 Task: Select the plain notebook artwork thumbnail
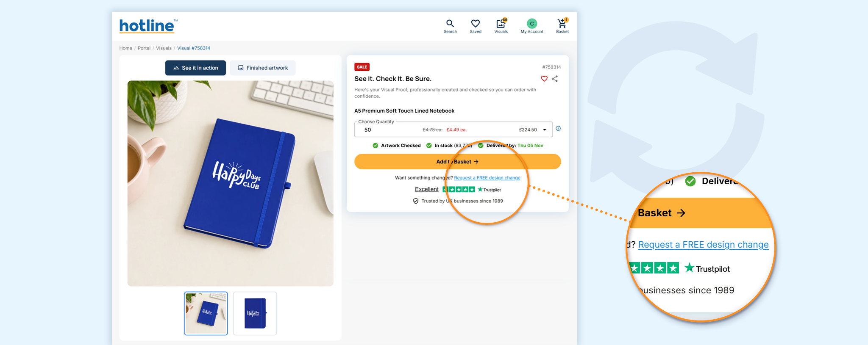(x=255, y=313)
